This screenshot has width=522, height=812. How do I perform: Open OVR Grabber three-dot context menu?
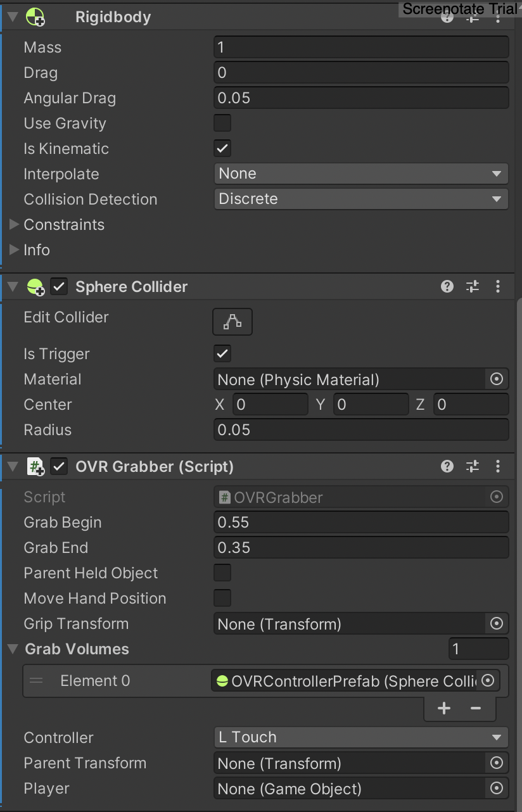pyautogui.click(x=498, y=467)
